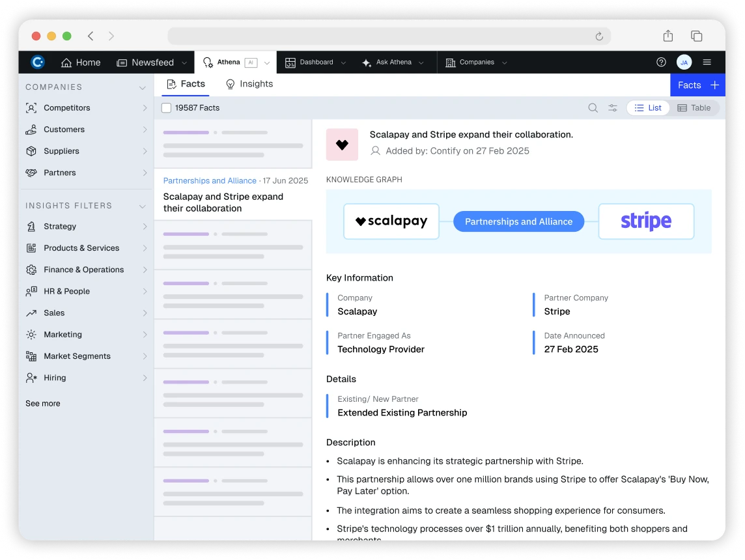
Task: Open the Home page
Action: 81,63
